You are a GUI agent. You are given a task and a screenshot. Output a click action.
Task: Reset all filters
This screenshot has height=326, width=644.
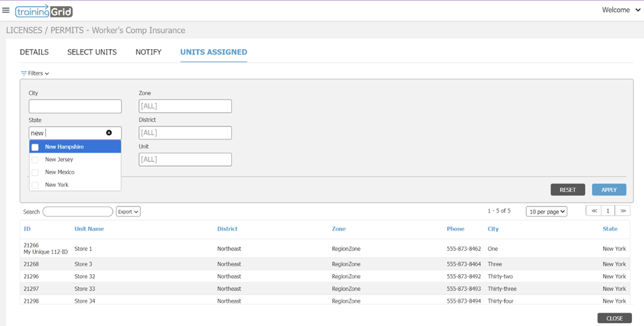click(567, 190)
